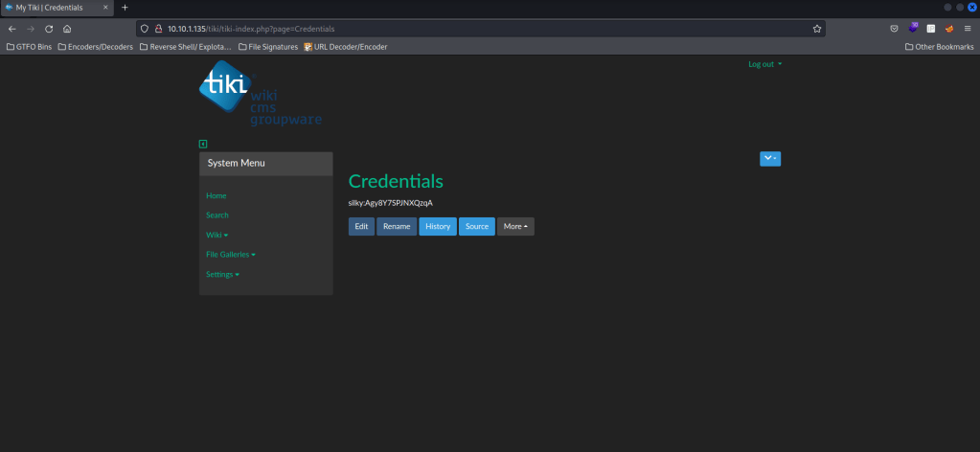Viewport: 980px width, 452px height.
Task: Go to Home in the System Menu
Action: (x=217, y=195)
